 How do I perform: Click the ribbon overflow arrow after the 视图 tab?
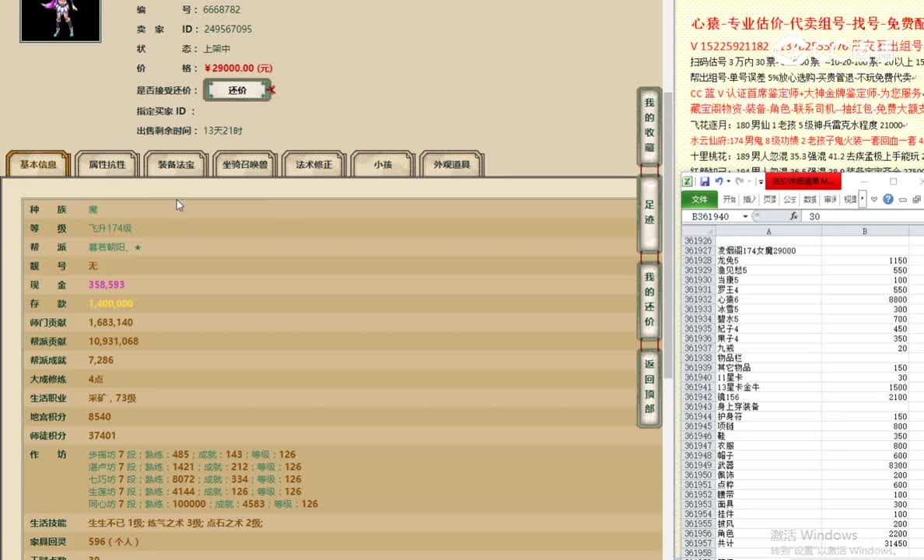862,200
